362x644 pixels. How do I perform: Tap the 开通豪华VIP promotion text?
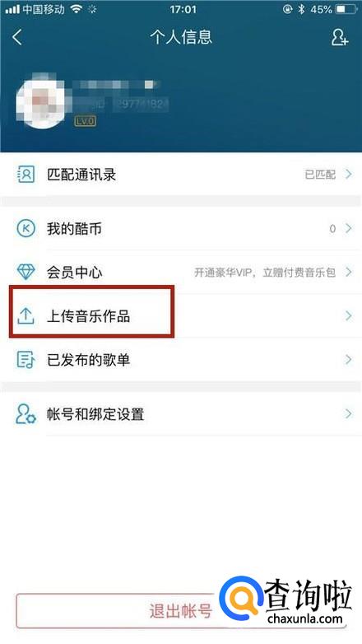click(x=265, y=273)
